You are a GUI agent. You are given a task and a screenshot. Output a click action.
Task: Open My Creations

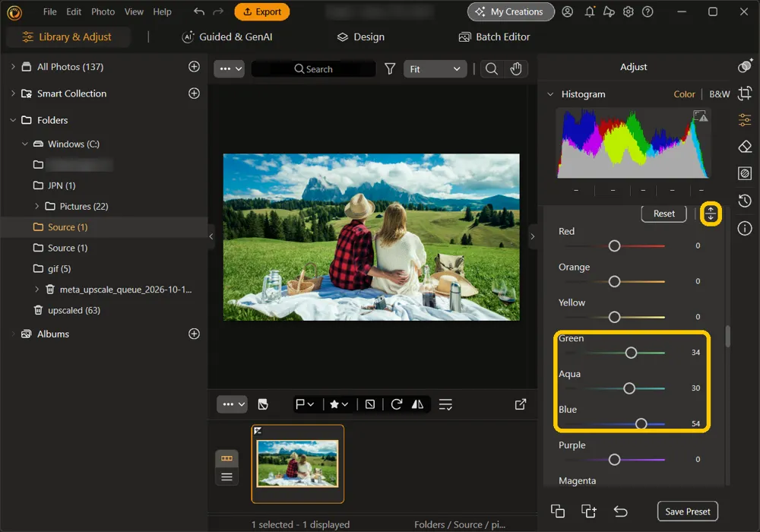point(511,11)
